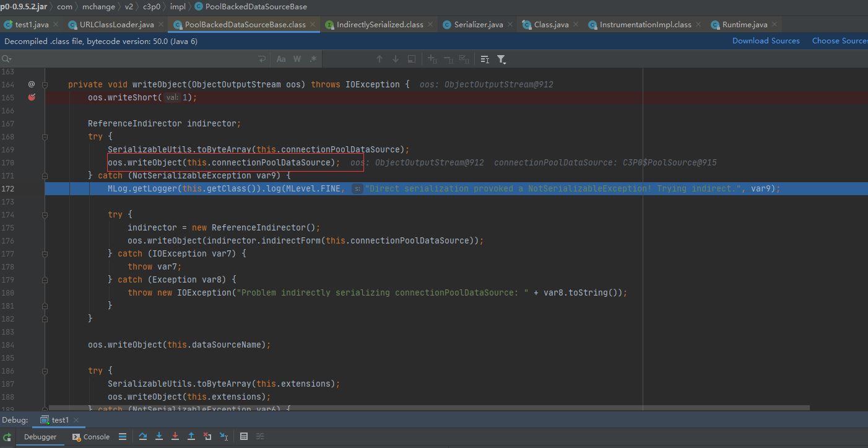Switch to the Serializer.java tab

tap(478, 25)
